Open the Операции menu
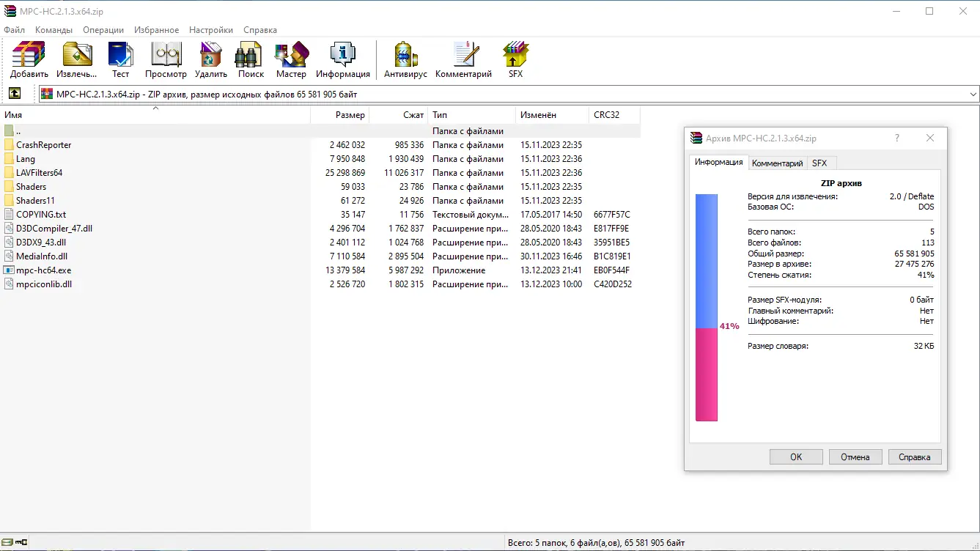980x551 pixels. [103, 30]
